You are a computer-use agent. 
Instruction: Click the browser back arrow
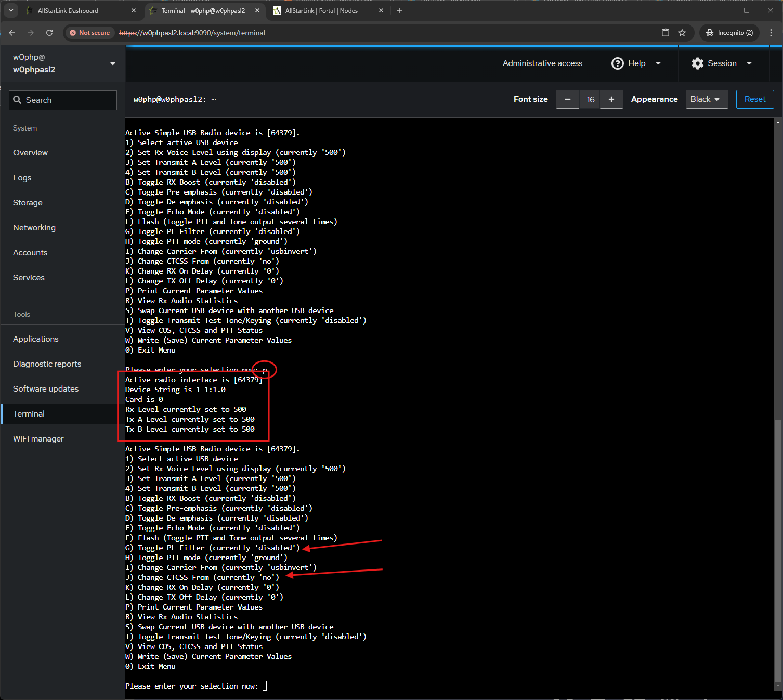coord(12,33)
